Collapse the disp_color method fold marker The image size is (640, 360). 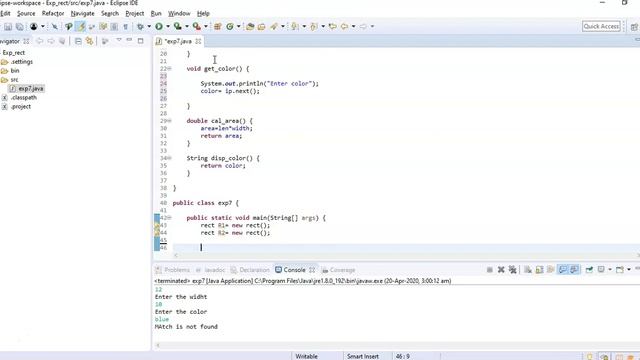(x=169, y=158)
